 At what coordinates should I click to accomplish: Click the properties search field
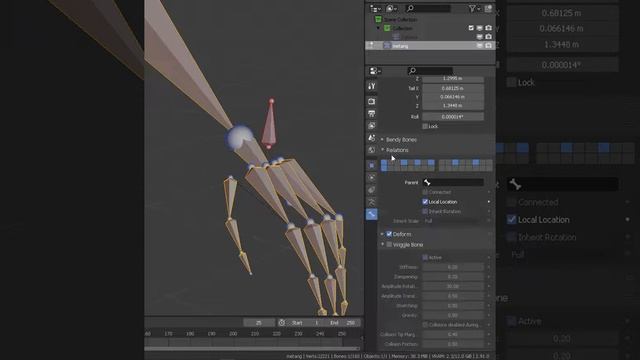430,71
